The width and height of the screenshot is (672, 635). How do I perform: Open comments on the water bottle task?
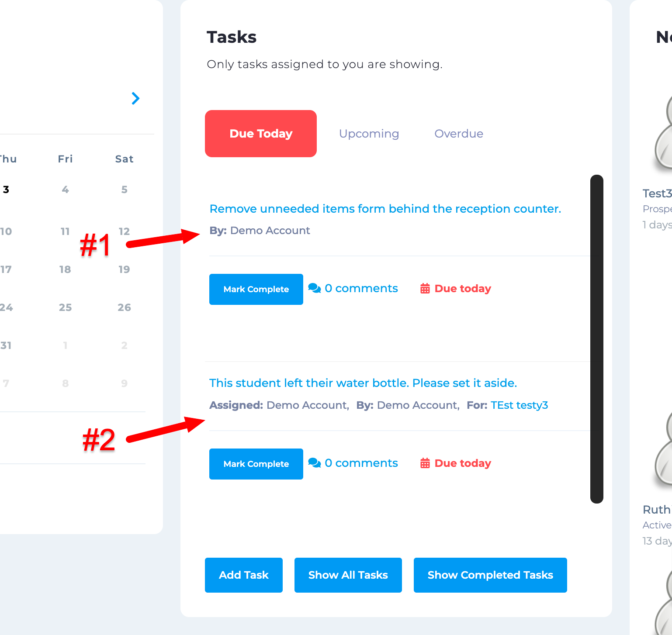[x=361, y=463]
